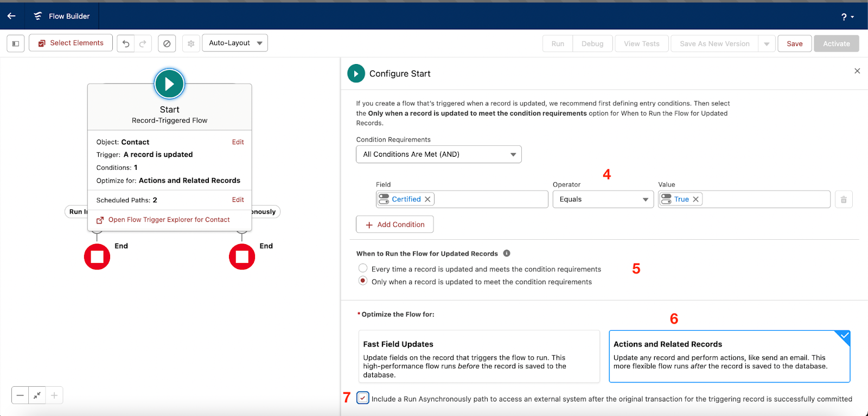
Task: Select the right End element
Action: 242,257
